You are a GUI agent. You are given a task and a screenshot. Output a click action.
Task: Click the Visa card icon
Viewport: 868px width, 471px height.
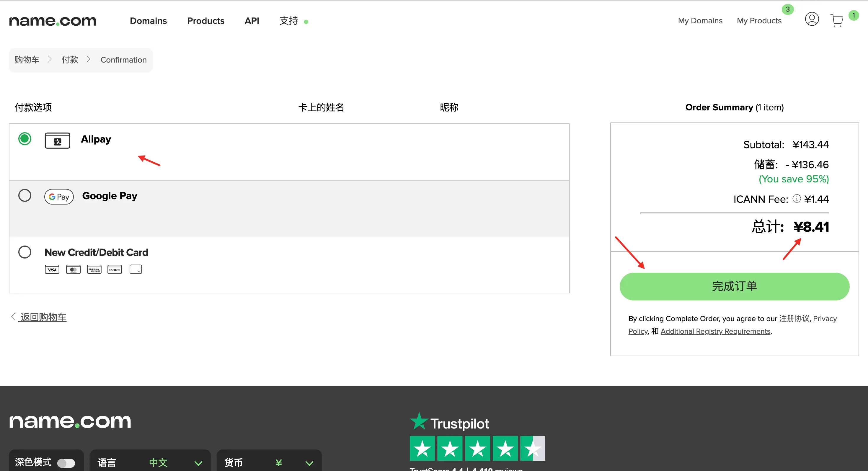52,269
